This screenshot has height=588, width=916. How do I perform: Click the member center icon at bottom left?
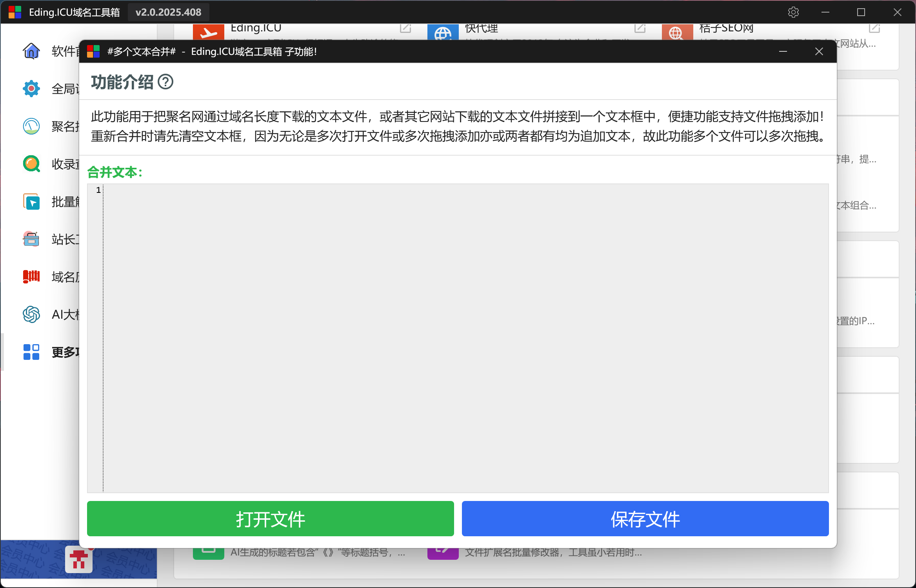tap(79, 559)
